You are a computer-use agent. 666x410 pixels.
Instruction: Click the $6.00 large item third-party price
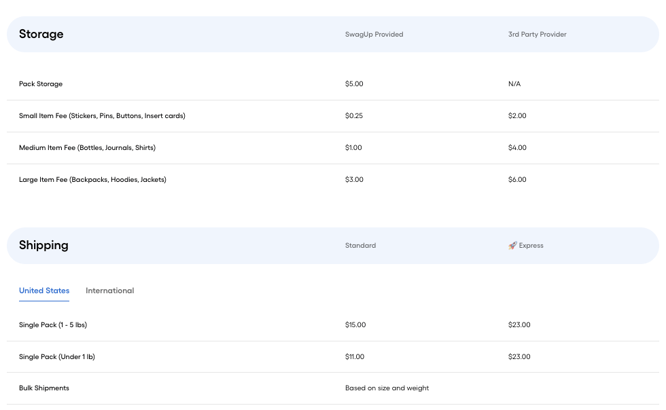517,180
